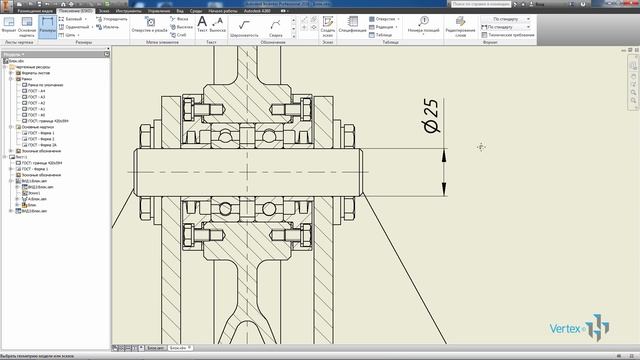Click the Среды ribbon tab
The image size is (640, 360).
tap(196, 11)
